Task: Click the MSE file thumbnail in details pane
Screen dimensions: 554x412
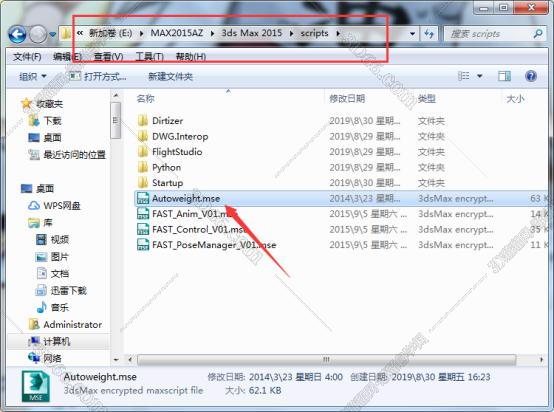Action: [36, 386]
